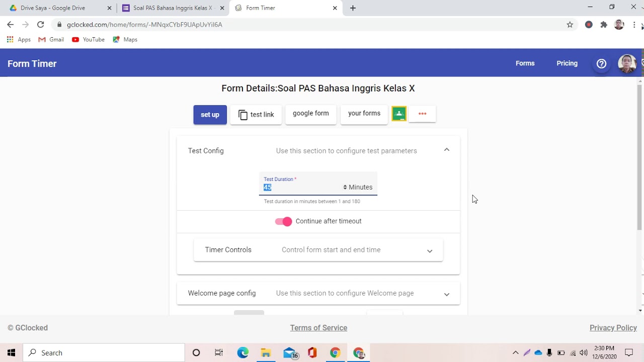Viewport: 644px width, 362px height.
Task: Open Privacy Policy link
Action: tap(613, 328)
